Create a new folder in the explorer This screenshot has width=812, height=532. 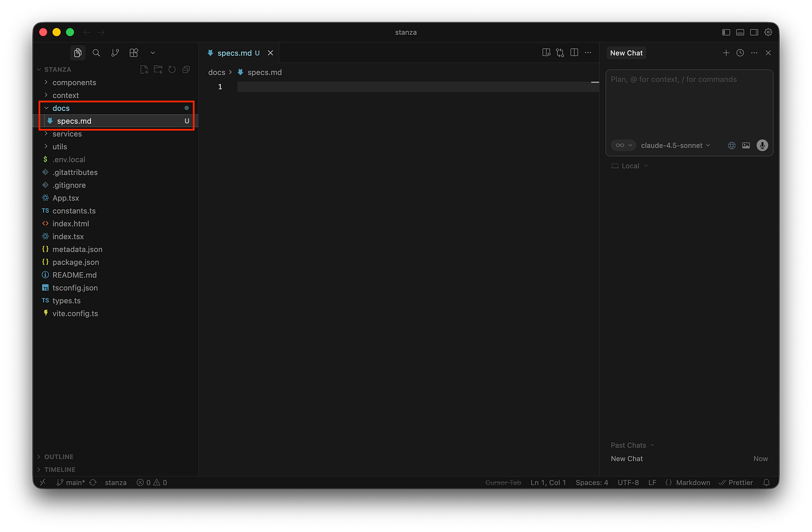point(158,69)
